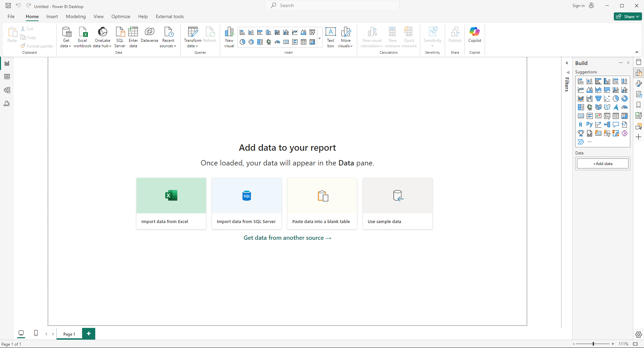Click plus icon to add pane
This screenshot has width=644, height=348.
click(x=639, y=137)
